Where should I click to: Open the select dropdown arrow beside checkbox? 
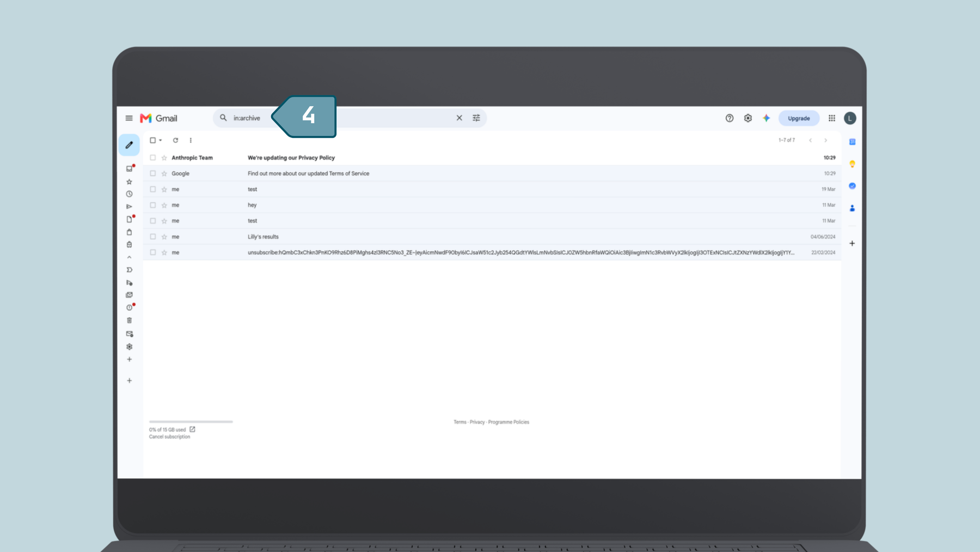point(161,140)
